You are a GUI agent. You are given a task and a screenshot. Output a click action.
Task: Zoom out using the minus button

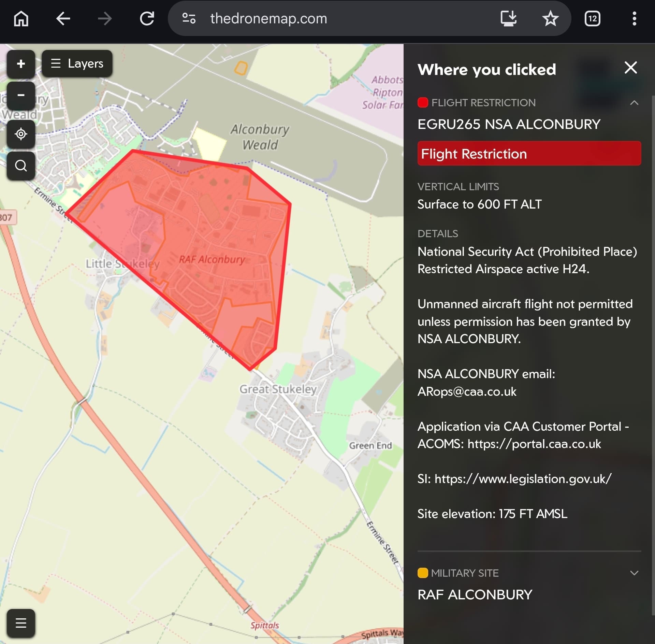[21, 95]
